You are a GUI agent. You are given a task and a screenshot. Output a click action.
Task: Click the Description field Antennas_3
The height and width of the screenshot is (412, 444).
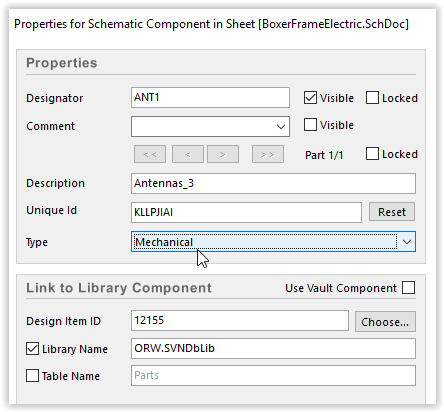coord(273,183)
